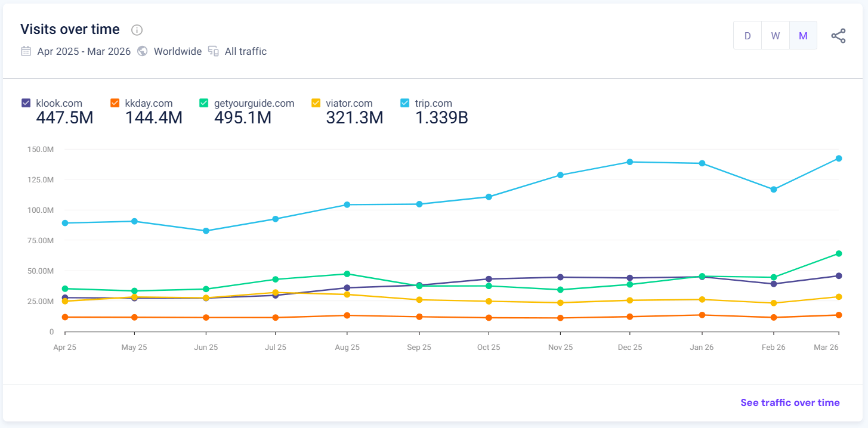868x428 pixels.
Task: Click the klook.com legend label
Action: tap(59, 103)
